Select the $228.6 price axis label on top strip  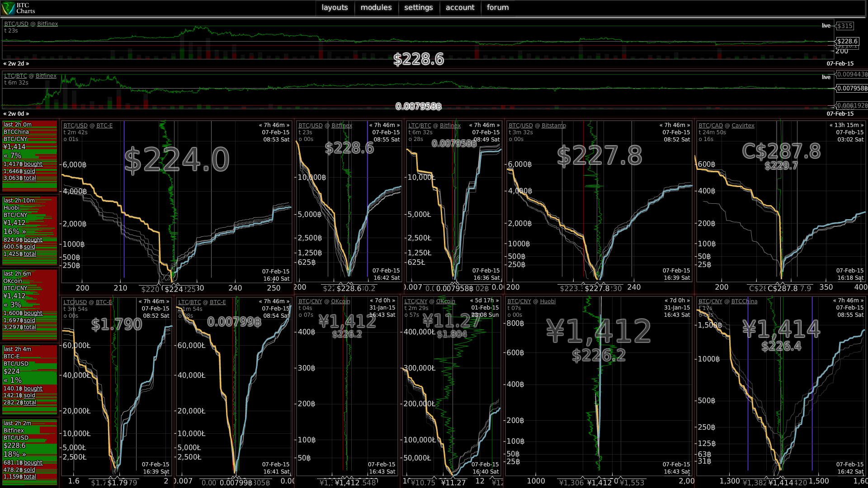(847, 41)
